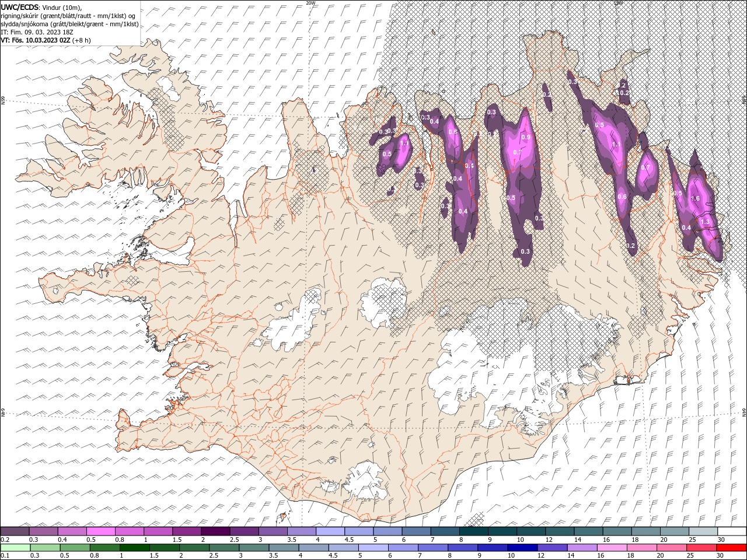Pick the lower legend swatch starting at 2

[194, 548]
